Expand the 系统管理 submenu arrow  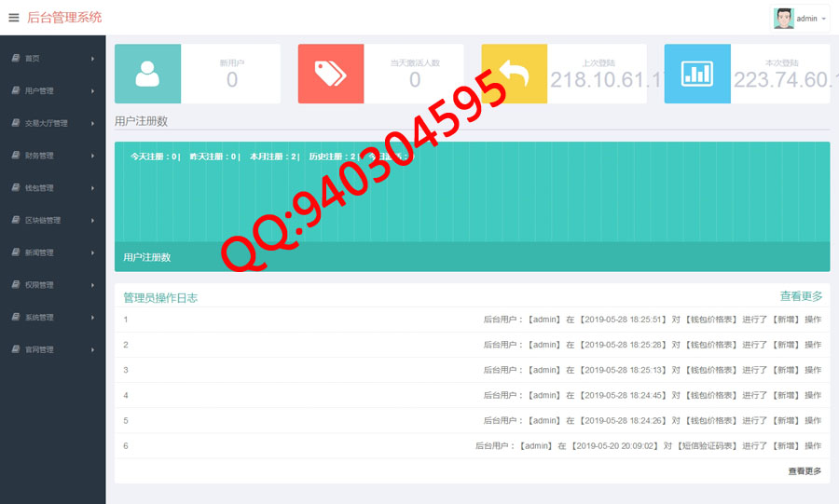pos(93,318)
